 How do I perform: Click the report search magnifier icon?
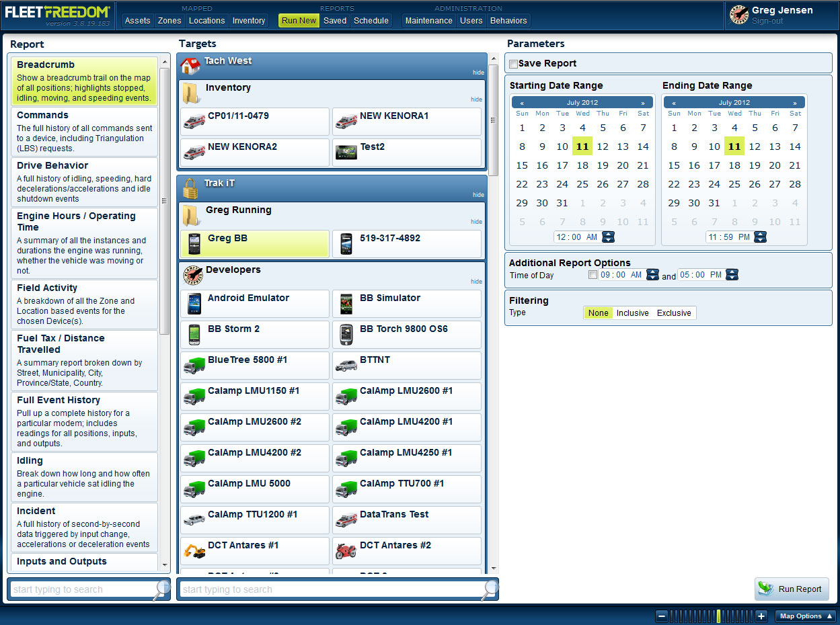161,589
